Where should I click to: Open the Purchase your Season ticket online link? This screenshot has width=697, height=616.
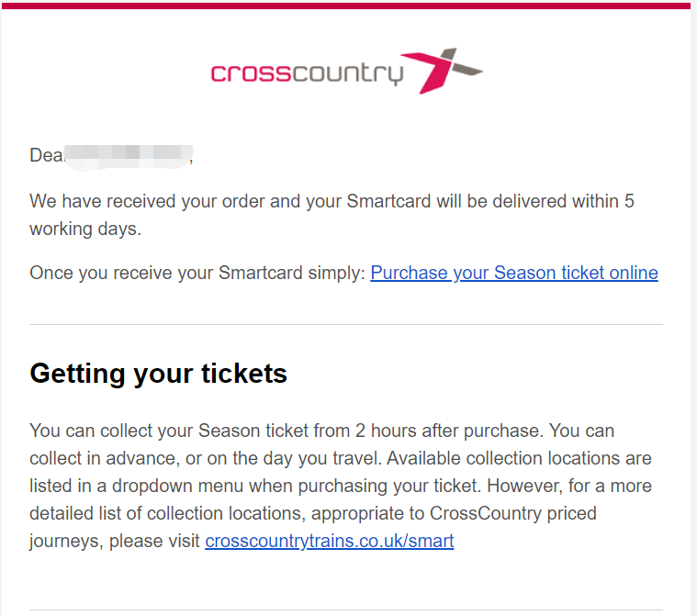click(x=514, y=273)
